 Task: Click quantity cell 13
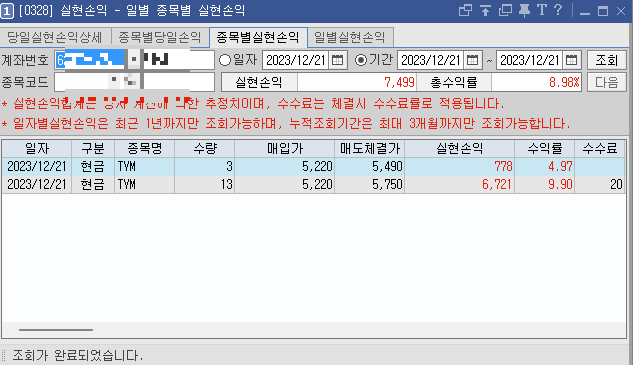[205, 185]
